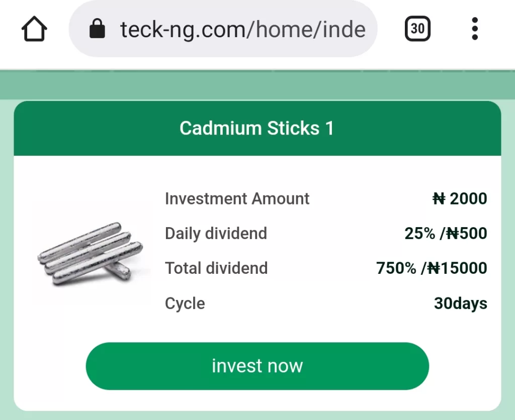
Task: Tap the 750% /₦15000 total value
Action: [x=432, y=268]
